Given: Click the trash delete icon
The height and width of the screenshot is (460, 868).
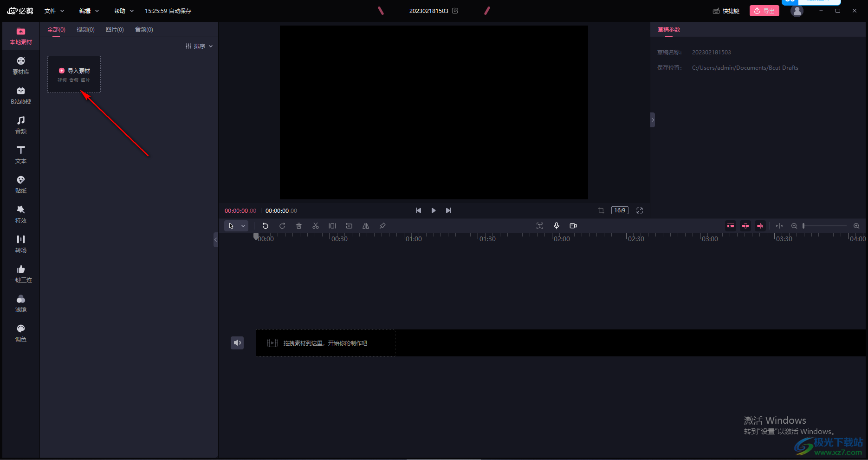Looking at the screenshot, I should [x=299, y=226].
